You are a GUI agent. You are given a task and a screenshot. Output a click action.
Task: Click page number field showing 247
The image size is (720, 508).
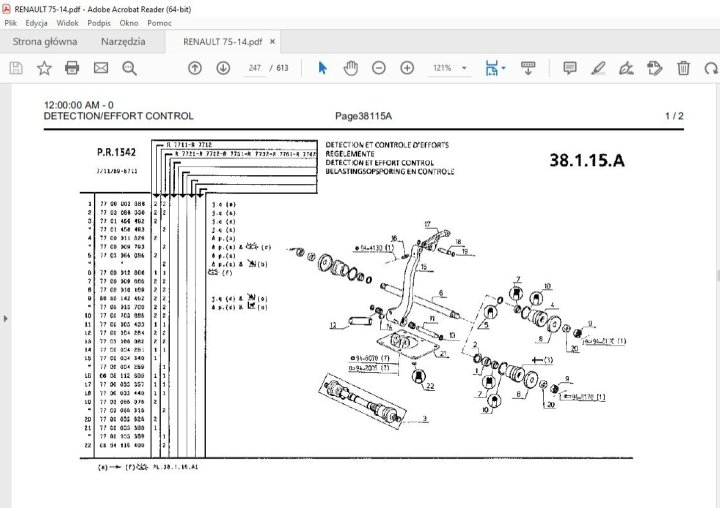[254, 68]
